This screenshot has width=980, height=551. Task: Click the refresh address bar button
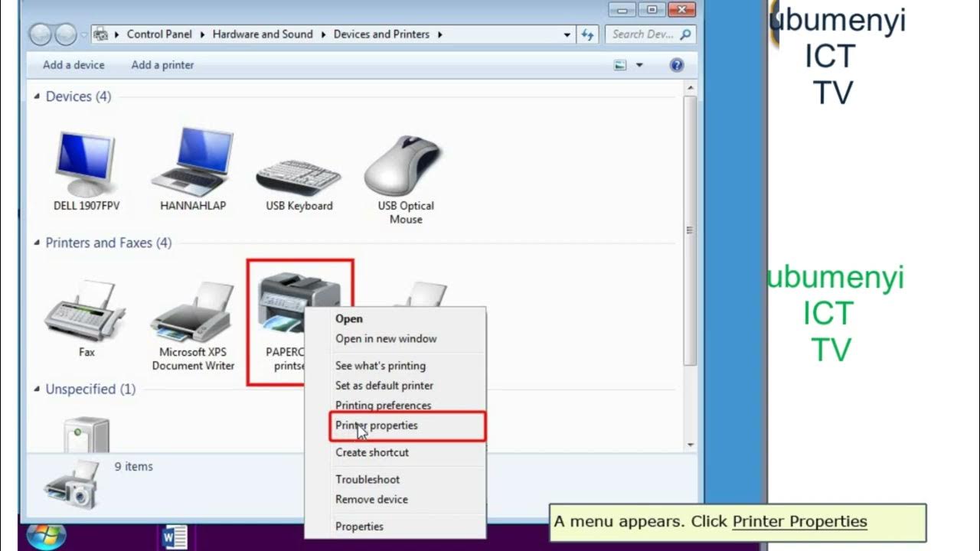point(587,34)
